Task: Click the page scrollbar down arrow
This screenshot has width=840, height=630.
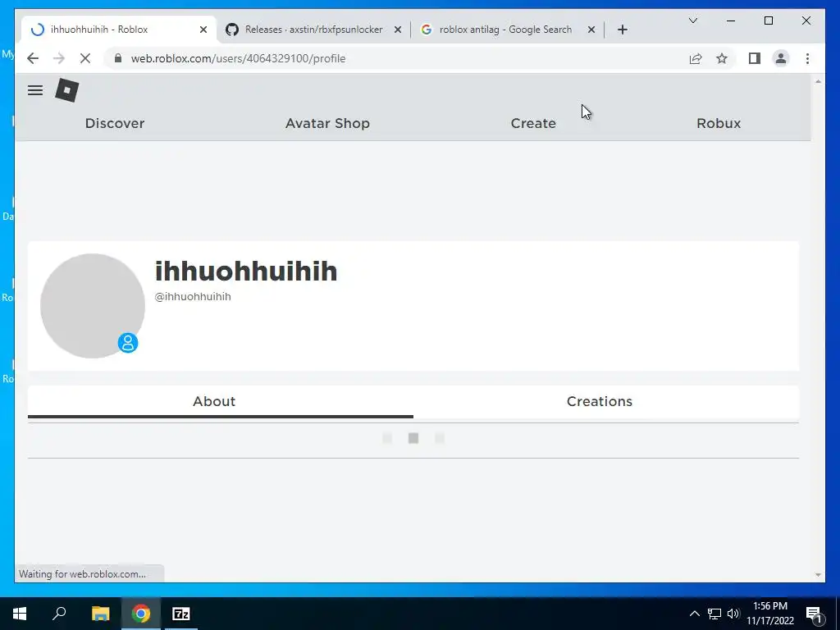Action: [818, 575]
